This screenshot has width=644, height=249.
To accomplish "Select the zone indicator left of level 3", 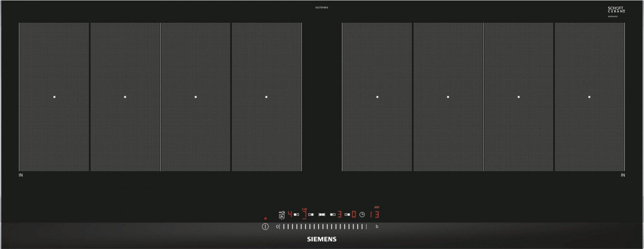I will (333, 215).
